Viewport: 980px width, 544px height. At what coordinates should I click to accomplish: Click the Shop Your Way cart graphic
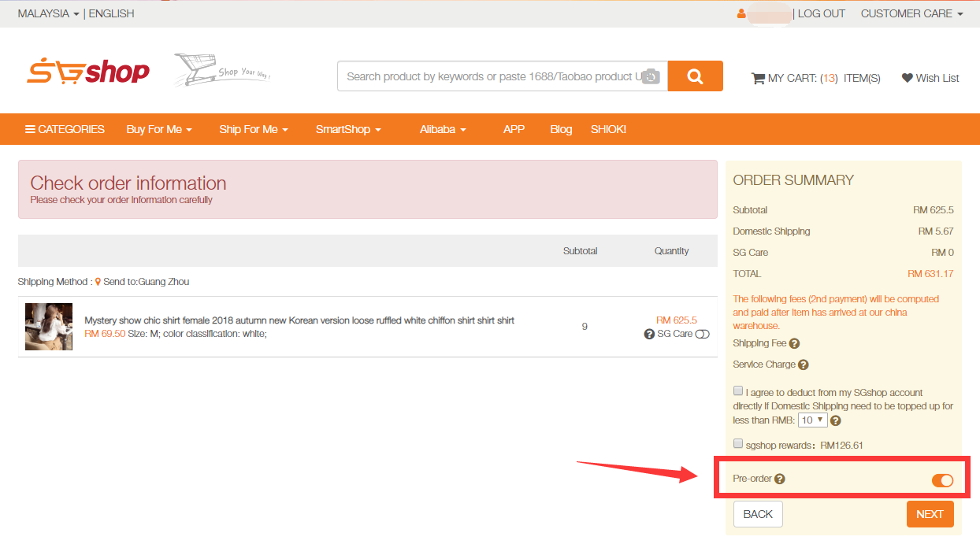pos(222,70)
